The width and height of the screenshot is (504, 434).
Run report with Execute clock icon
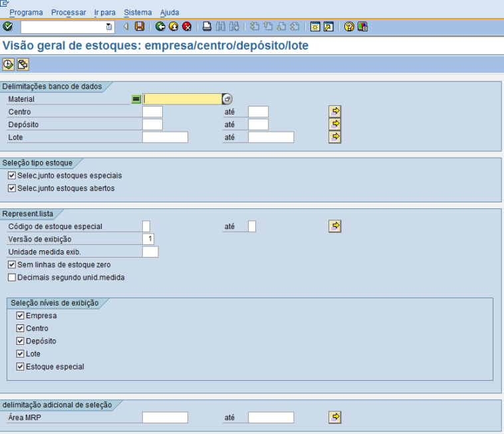tap(9, 65)
